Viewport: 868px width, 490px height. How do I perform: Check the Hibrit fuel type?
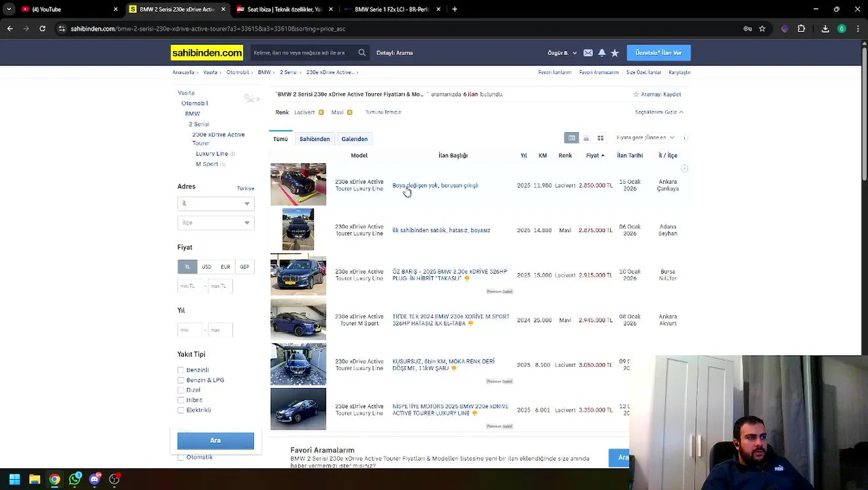(181, 400)
